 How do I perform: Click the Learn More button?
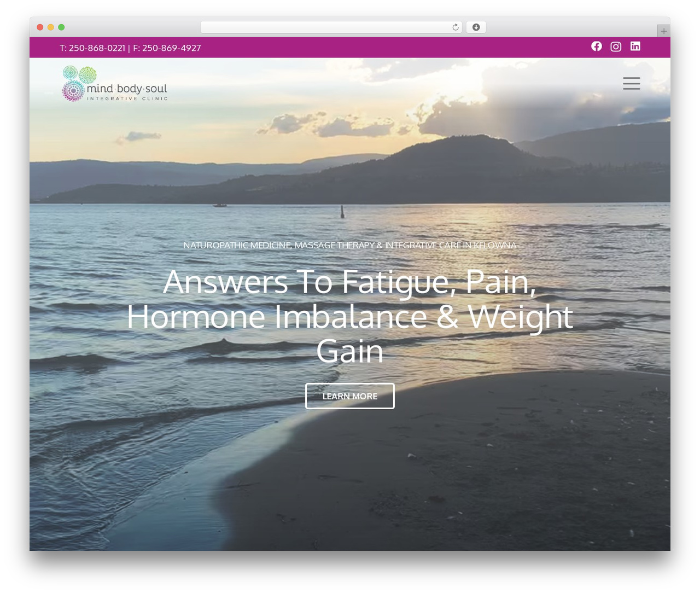point(350,396)
